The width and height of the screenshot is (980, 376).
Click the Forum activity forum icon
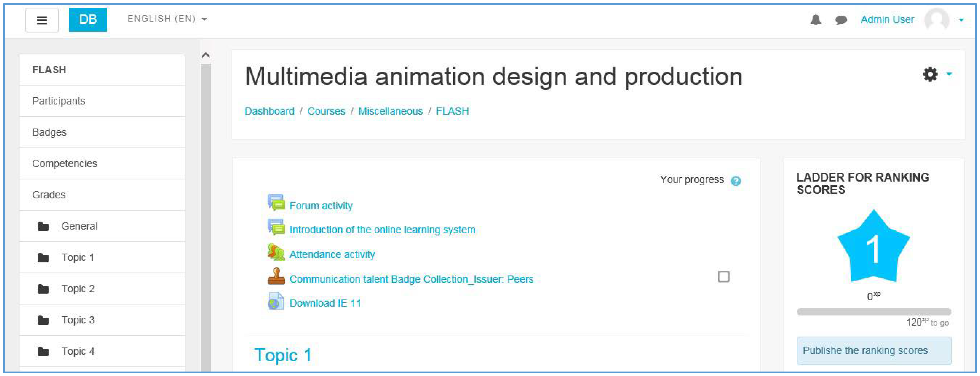tap(276, 203)
